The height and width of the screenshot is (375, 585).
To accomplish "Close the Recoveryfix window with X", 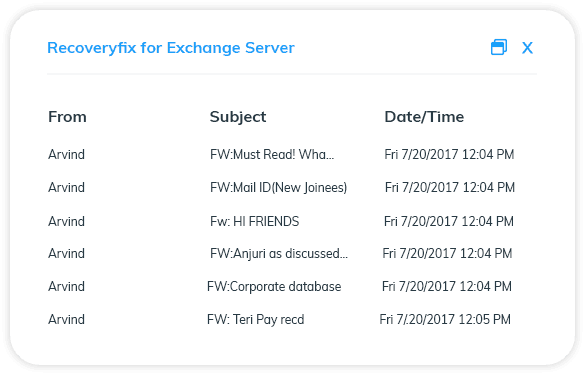I will 527,48.
